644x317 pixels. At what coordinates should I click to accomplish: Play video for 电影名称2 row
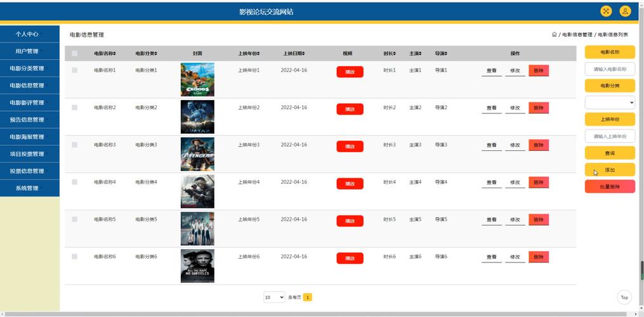350,109
